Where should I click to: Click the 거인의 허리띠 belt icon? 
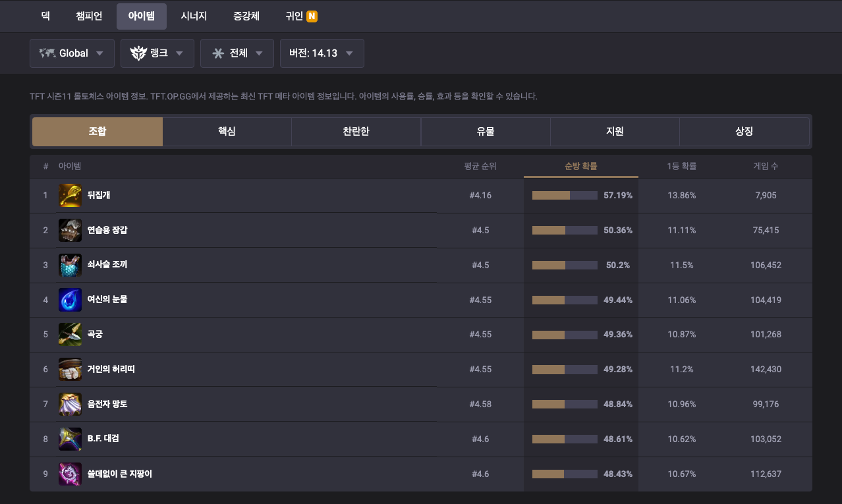pos(70,370)
